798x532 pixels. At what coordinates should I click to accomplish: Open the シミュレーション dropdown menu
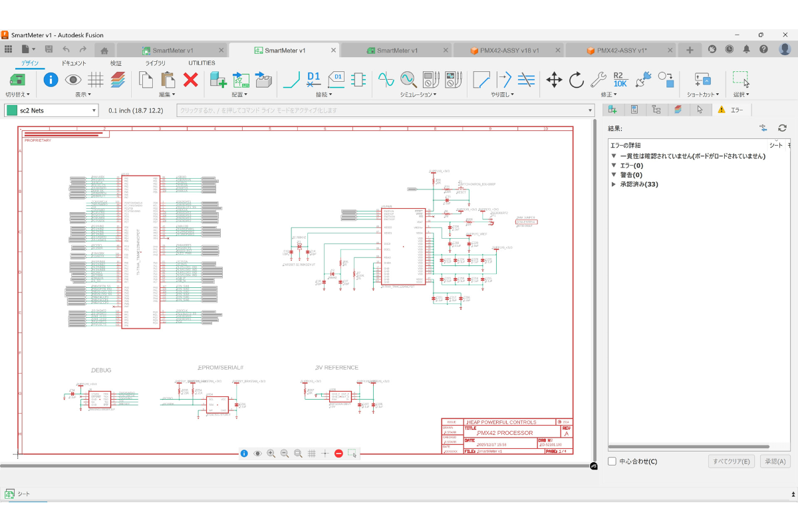418,95
